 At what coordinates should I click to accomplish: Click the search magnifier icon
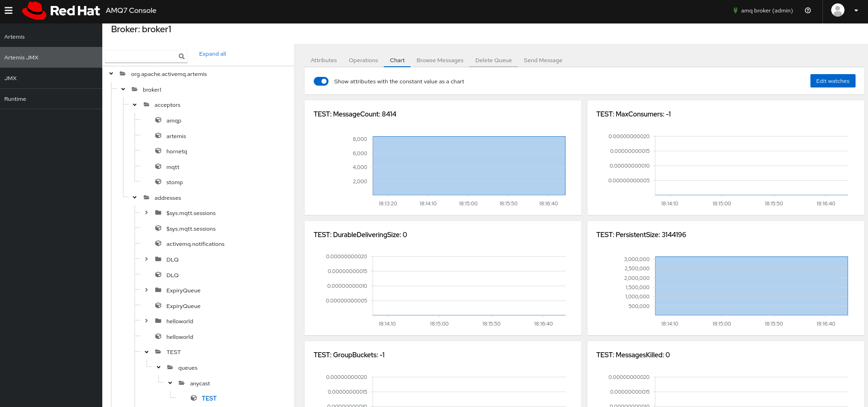[182, 56]
